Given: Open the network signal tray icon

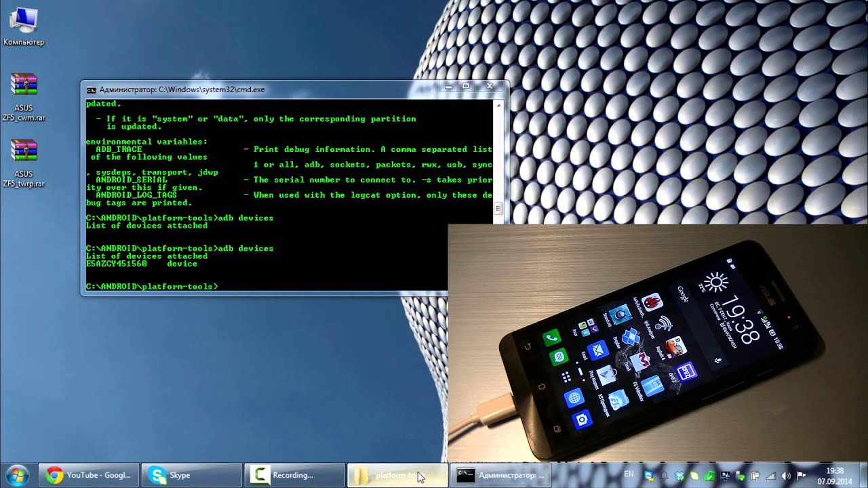Looking at the screenshot, I should [x=771, y=476].
